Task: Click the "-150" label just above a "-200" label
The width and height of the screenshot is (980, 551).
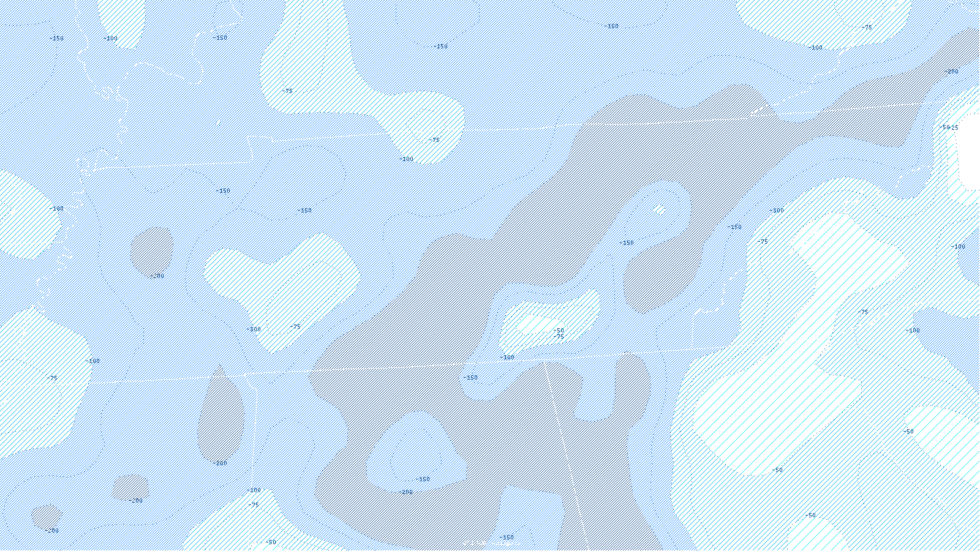Action: (423, 479)
